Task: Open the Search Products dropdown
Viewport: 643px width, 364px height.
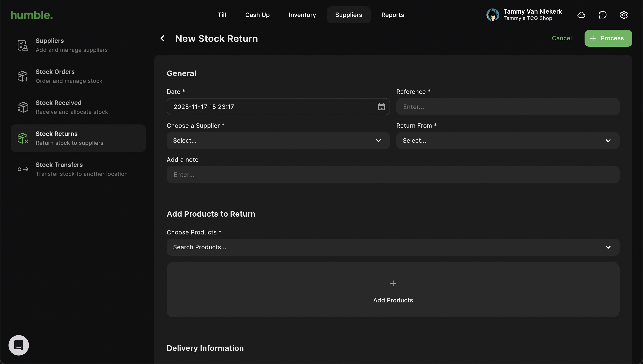Action: pyautogui.click(x=393, y=247)
